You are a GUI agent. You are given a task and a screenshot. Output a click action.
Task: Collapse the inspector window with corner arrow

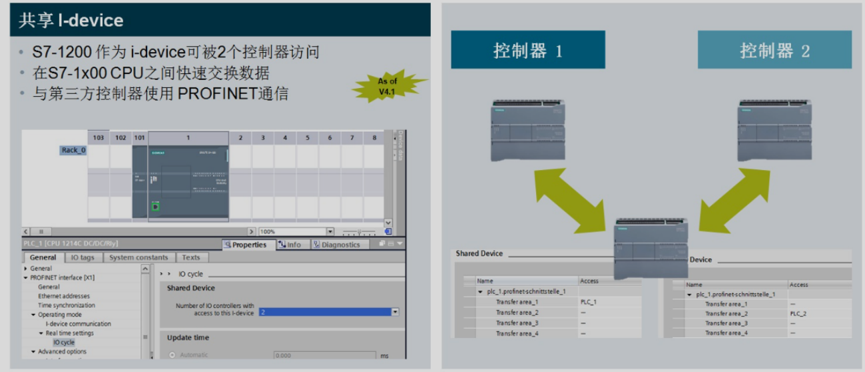(x=401, y=243)
